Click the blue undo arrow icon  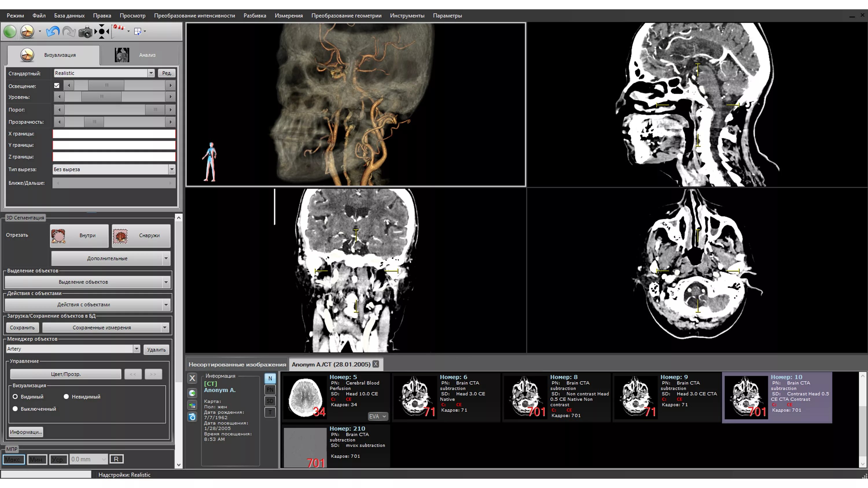[x=53, y=31]
